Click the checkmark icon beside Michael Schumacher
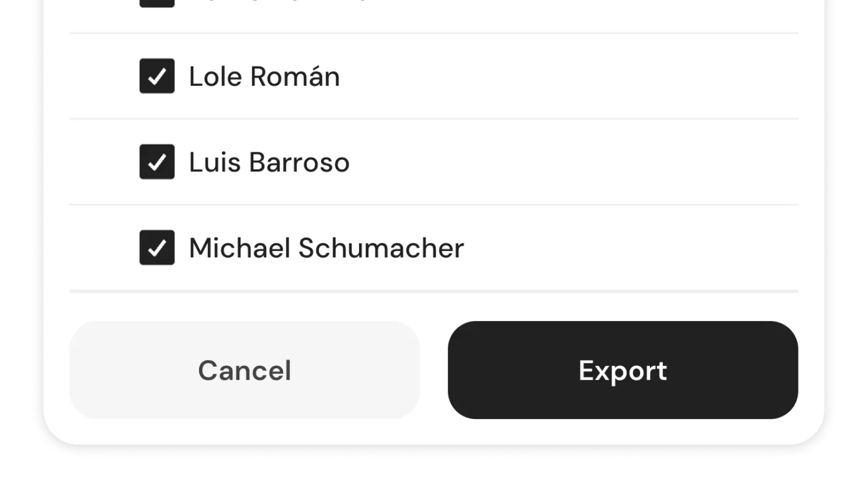The width and height of the screenshot is (868, 488). pos(157,248)
